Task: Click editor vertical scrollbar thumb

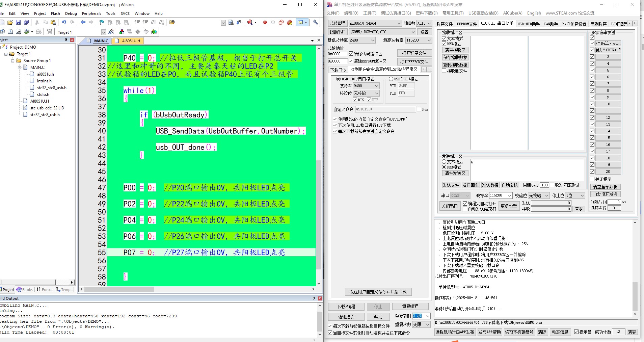Action: tap(319, 215)
